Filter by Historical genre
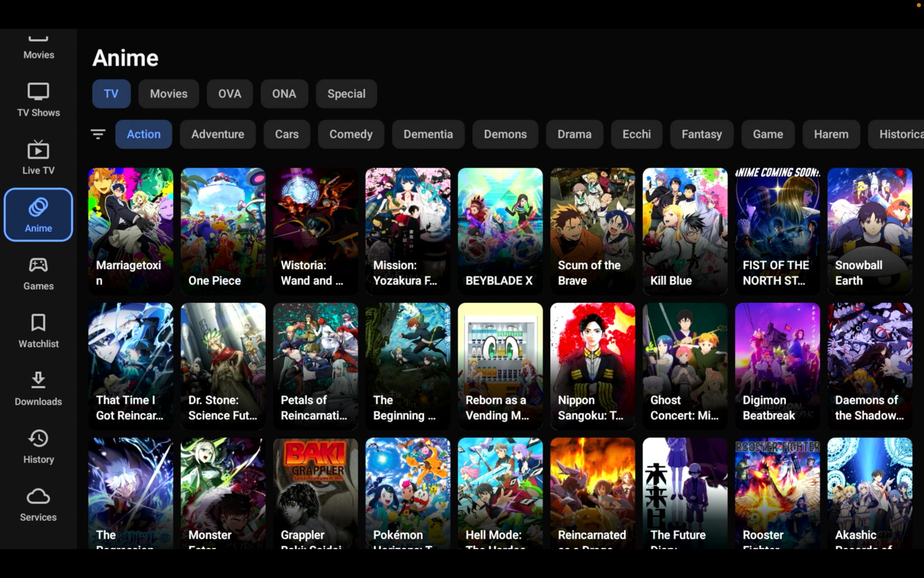Viewport: 924px width, 578px height. (896, 134)
